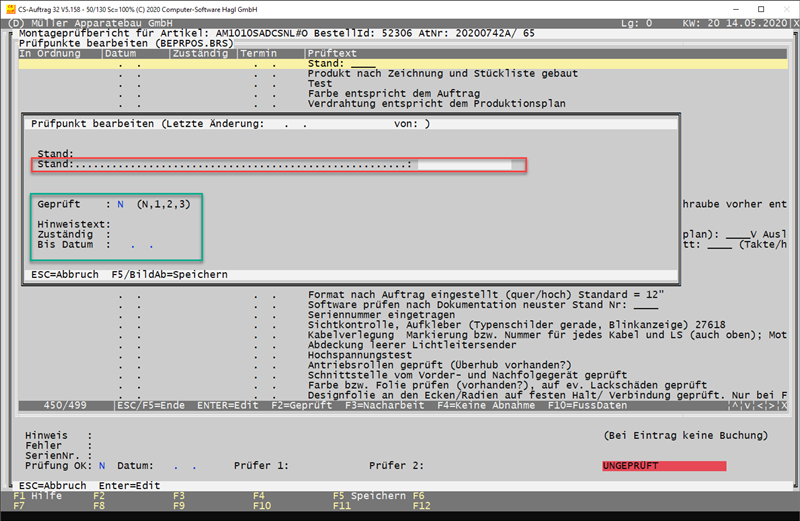Click the Geprüft value N field

point(120,204)
